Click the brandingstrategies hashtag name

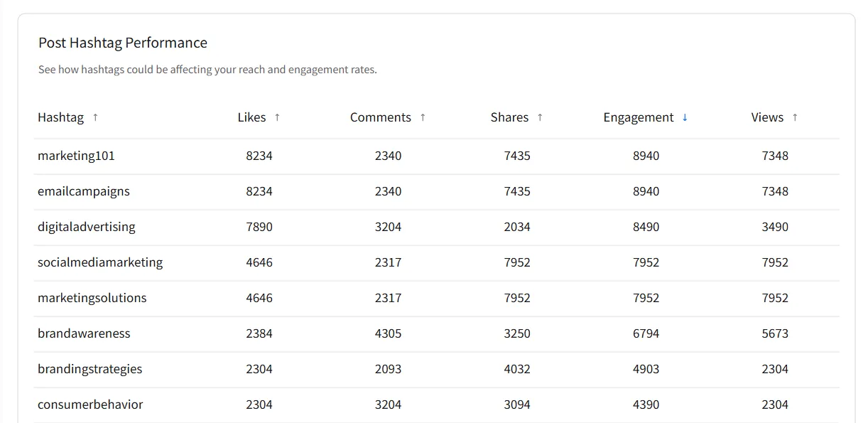click(89, 369)
